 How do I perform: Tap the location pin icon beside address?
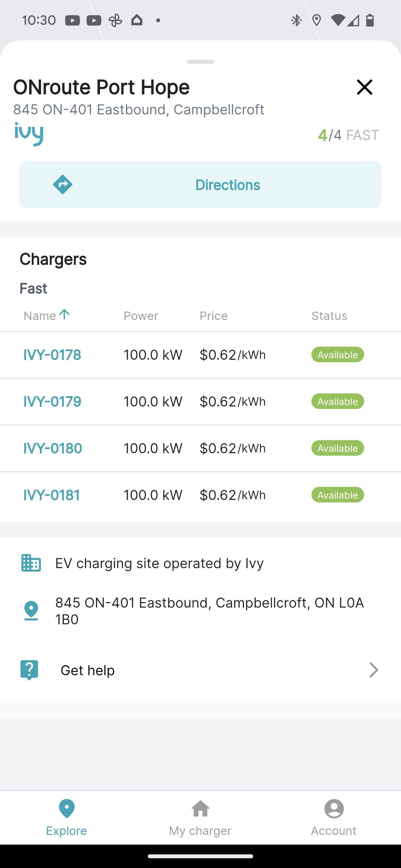coord(31,610)
